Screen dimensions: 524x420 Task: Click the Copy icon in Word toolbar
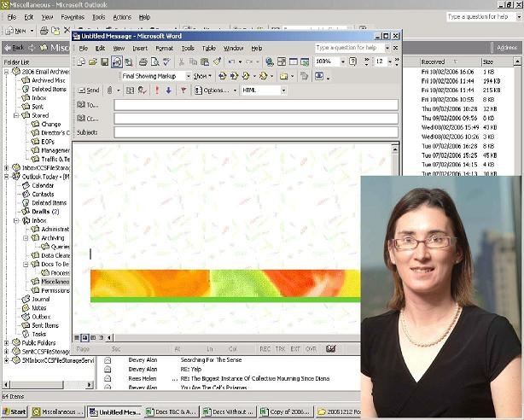click(193, 61)
